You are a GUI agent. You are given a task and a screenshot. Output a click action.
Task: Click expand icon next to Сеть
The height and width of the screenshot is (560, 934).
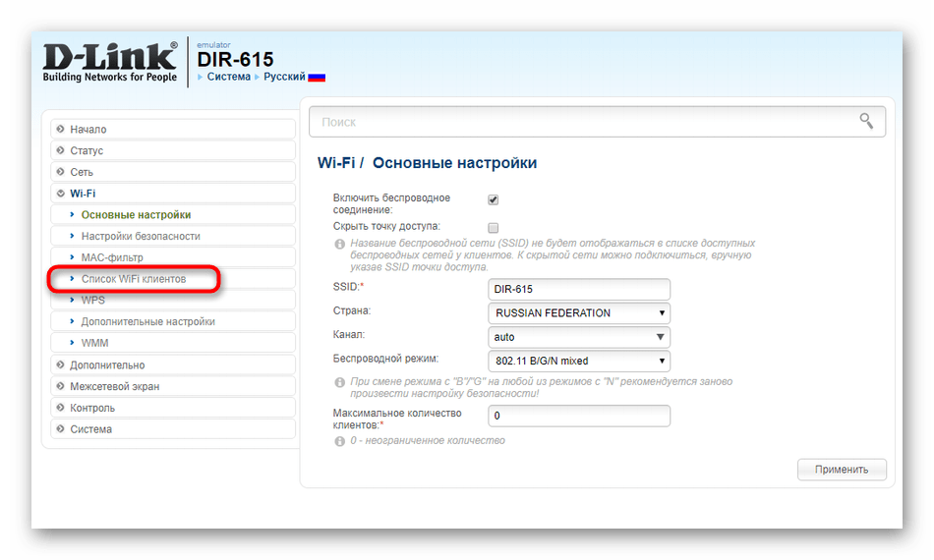60,171
